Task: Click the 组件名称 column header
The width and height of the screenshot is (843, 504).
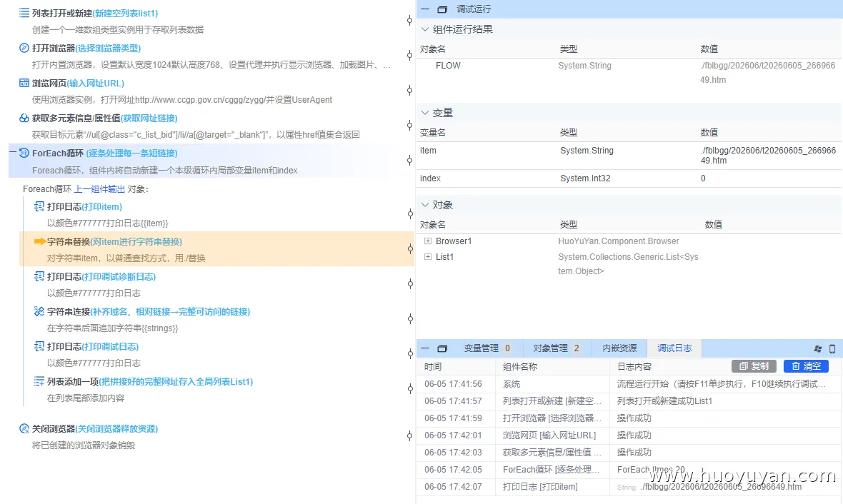Action: point(520,366)
